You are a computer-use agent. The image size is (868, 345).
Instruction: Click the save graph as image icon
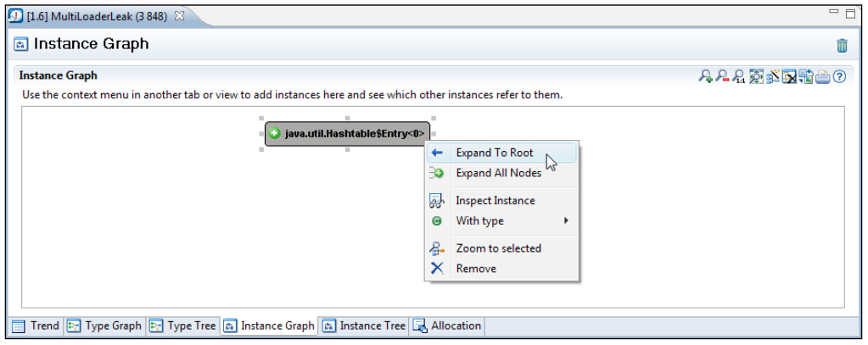806,76
